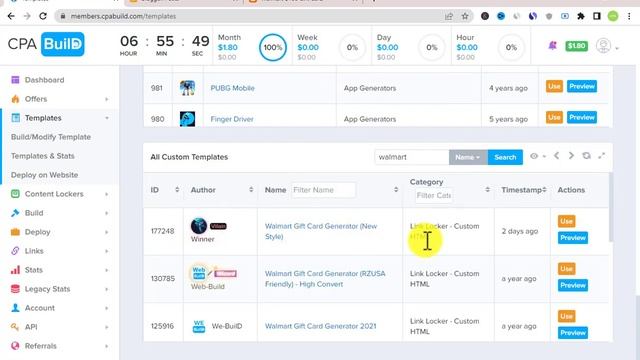Reload the page with refresh icon
640x360 pixels.
pyautogui.click(x=43, y=16)
